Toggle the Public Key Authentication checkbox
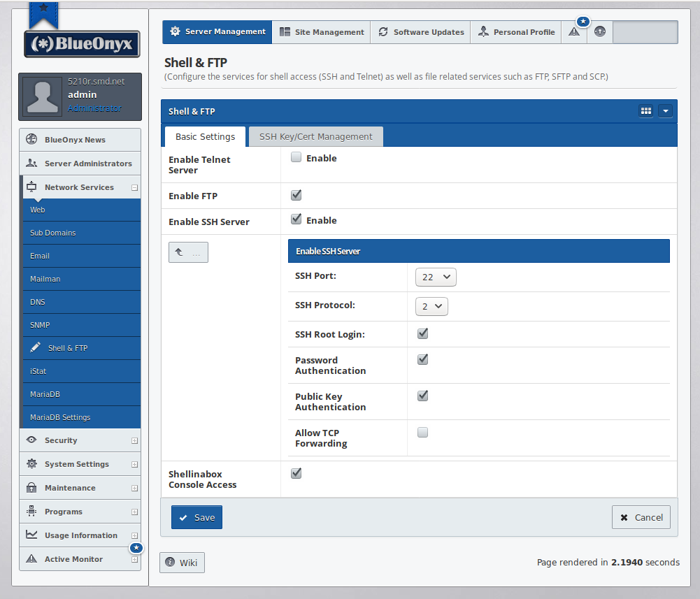The height and width of the screenshot is (599, 700). click(x=423, y=396)
